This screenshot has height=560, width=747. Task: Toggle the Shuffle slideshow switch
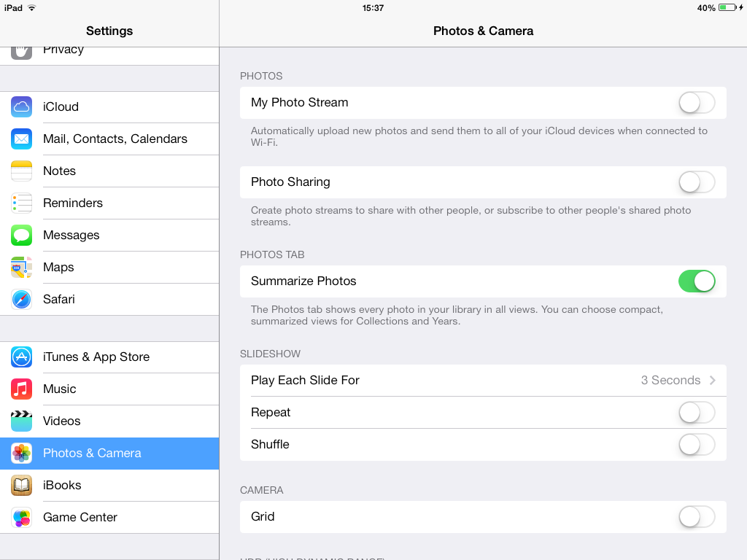[697, 445]
